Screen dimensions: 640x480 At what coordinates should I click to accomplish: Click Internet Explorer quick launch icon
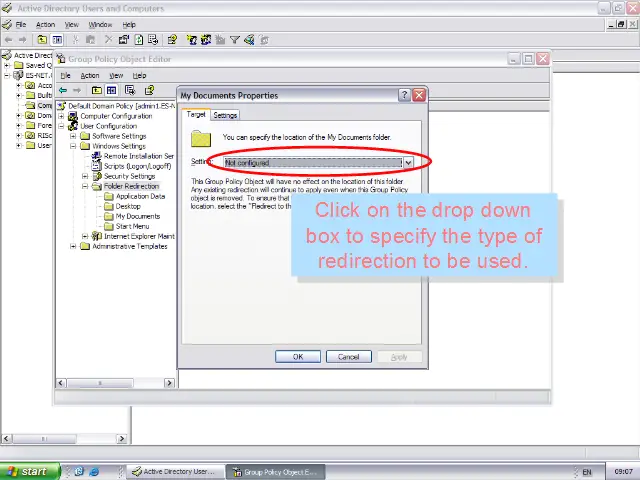pos(94,471)
